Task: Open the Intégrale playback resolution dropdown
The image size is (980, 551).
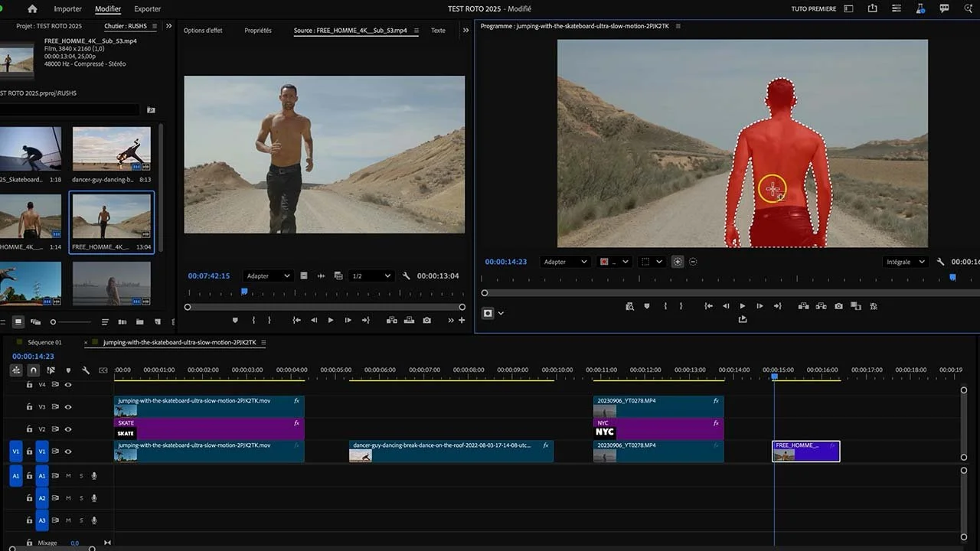Action: click(x=904, y=262)
